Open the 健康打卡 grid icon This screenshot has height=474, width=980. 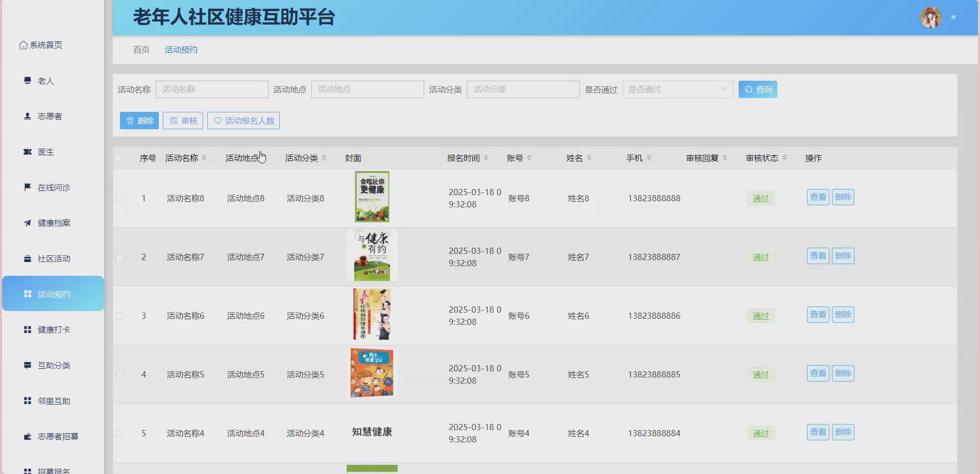pyautogui.click(x=28, y=329)
